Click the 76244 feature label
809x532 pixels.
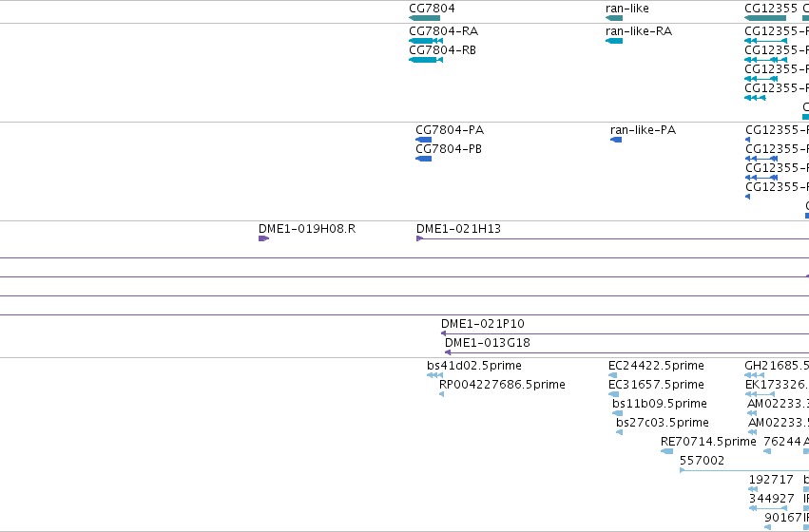[x=782, y=442]
